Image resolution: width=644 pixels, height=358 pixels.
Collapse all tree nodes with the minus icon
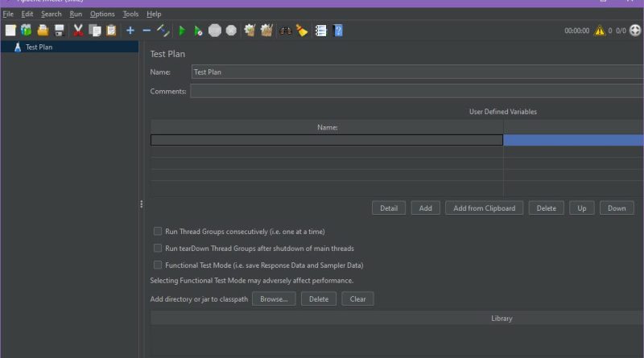tap(147, 31)
